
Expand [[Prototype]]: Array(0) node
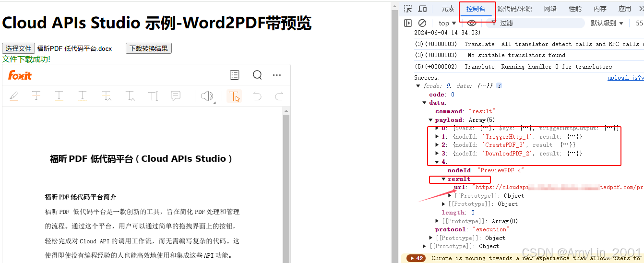pyautogui.click(x=437, y=221)
